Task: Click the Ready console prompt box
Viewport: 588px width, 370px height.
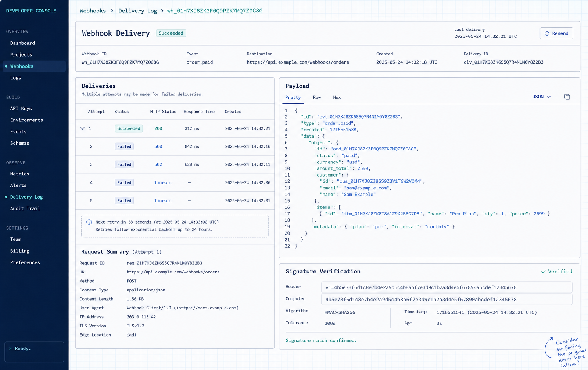Action: point(34,352)
